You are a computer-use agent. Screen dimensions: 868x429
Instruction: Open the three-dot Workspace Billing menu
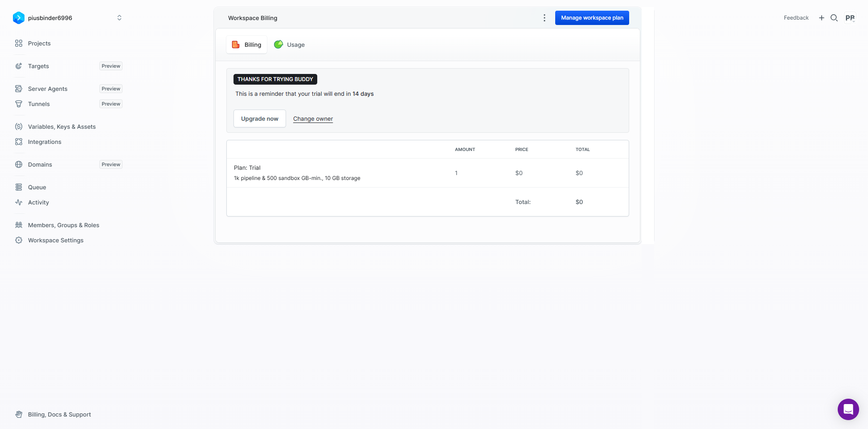tap(544, 18)
